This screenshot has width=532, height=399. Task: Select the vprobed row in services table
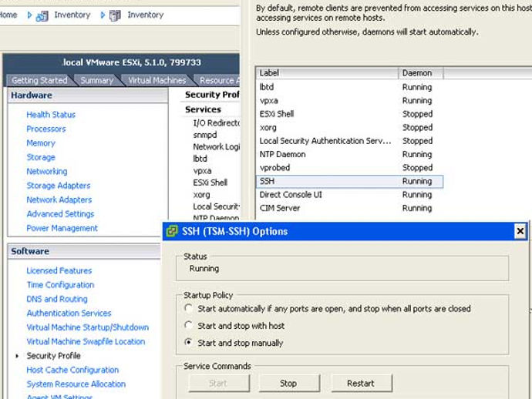(349, 168)
